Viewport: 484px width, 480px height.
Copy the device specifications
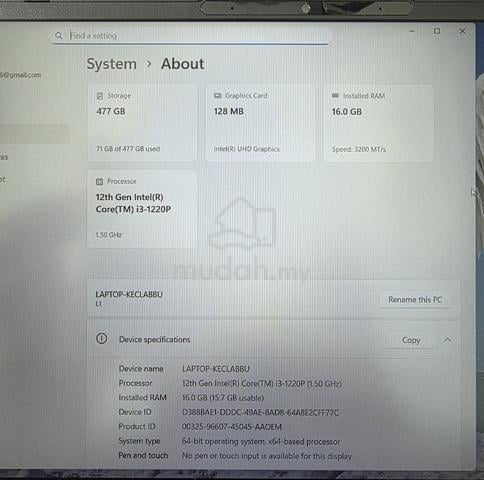click(x=411, y=340)
